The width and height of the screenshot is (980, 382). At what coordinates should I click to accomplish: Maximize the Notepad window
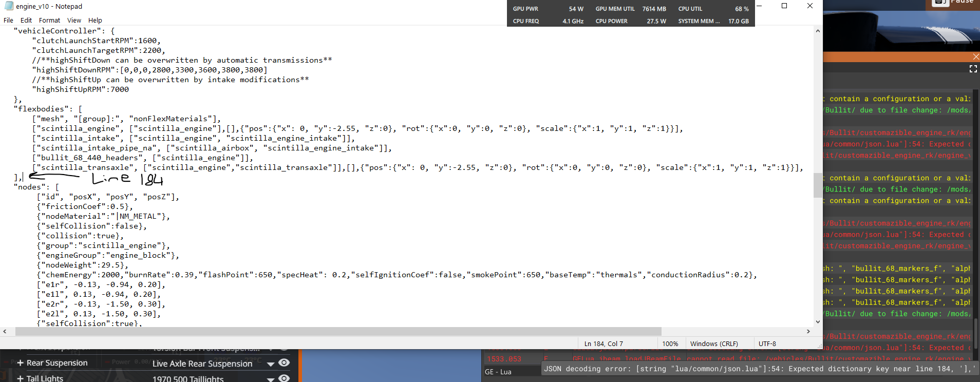[784, 6]
